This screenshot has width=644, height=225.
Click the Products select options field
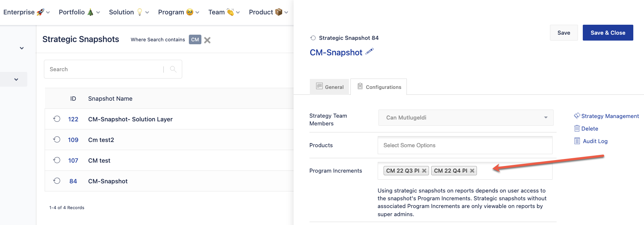[465, 145]
